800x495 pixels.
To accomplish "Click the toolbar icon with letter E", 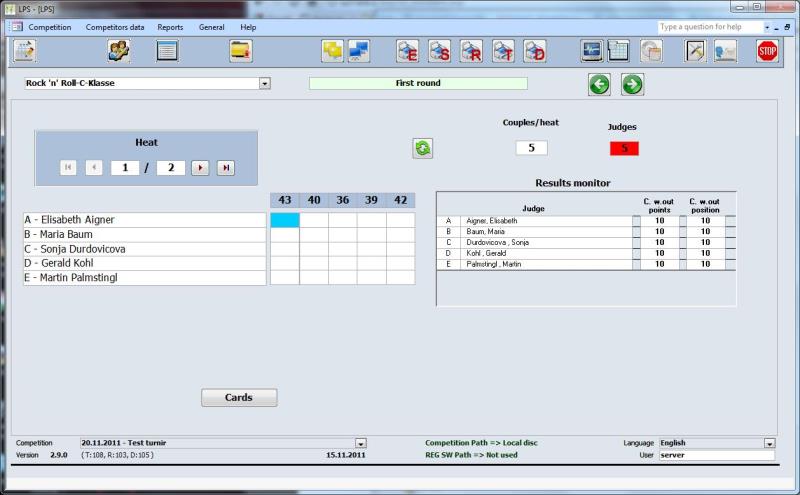I will [407, 51].
